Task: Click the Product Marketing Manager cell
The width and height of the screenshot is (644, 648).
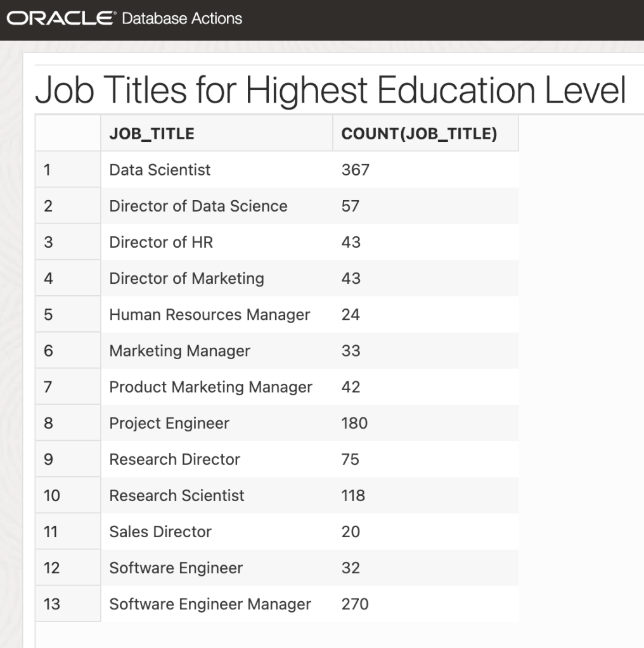Action: (x=210, y=387)
